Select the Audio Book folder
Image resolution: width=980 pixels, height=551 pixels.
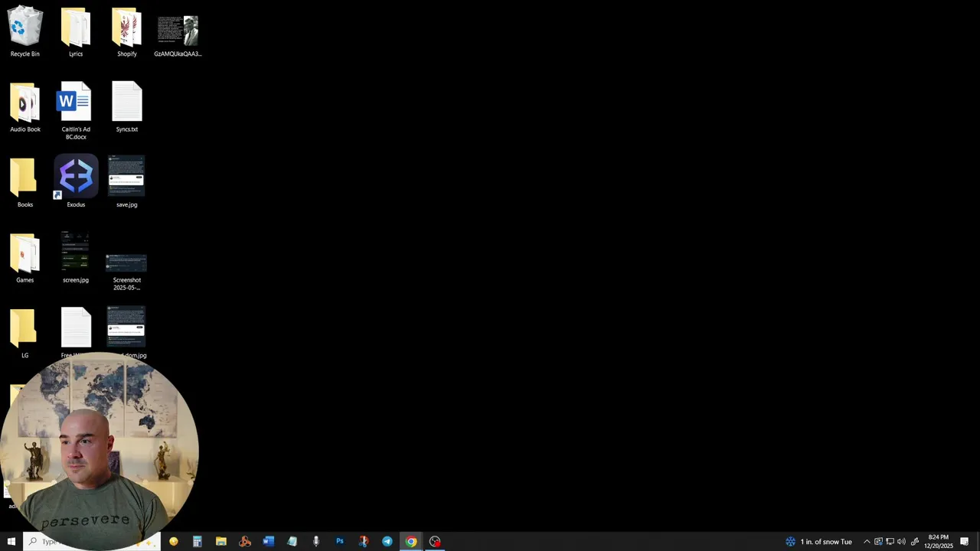25,106
